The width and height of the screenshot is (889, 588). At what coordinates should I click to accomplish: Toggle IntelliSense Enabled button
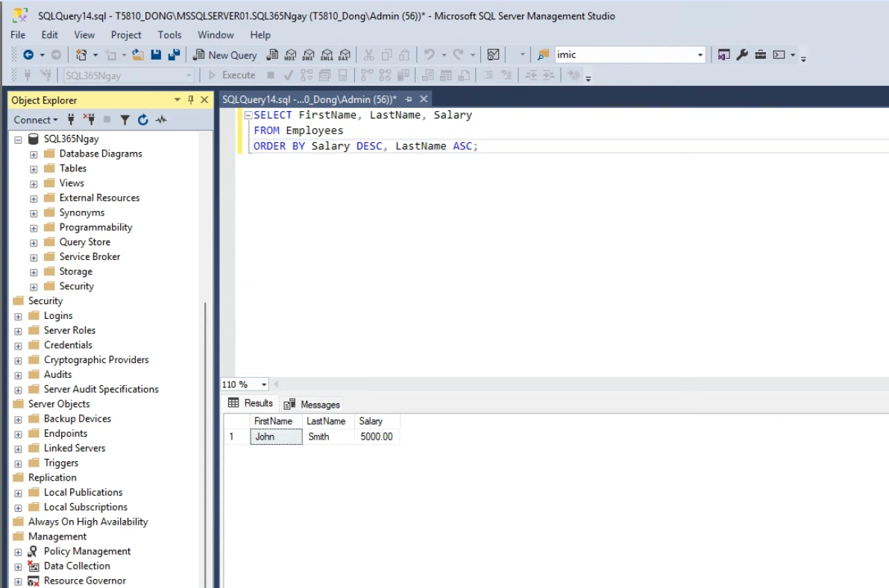343,75
